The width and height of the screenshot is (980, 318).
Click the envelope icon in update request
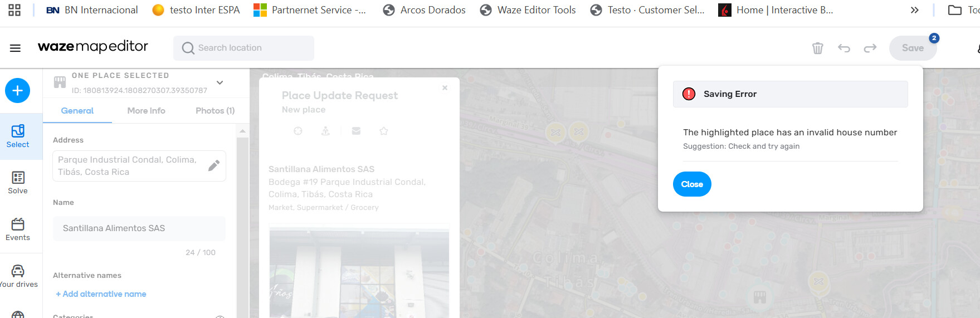tap(356, 131)
